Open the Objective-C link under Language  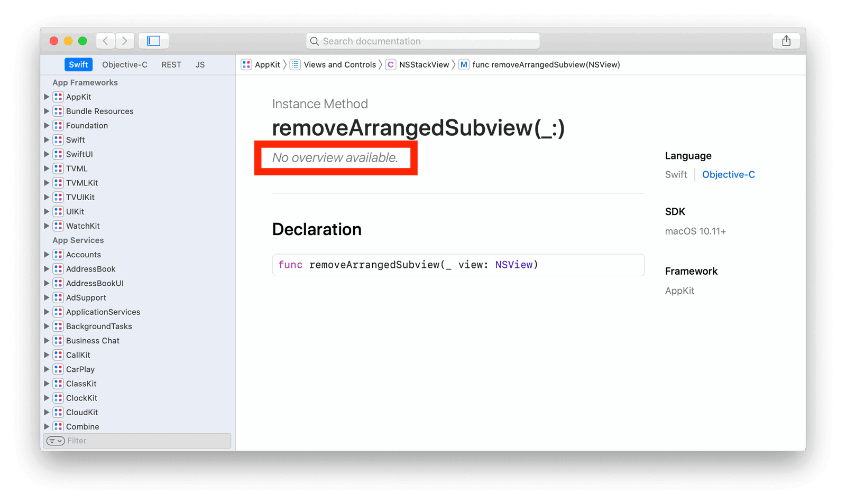click(728, 175)
